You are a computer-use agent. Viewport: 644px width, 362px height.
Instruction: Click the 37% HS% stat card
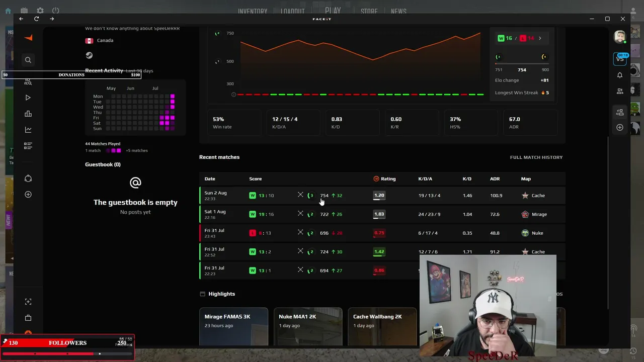[x=471, y=123]
